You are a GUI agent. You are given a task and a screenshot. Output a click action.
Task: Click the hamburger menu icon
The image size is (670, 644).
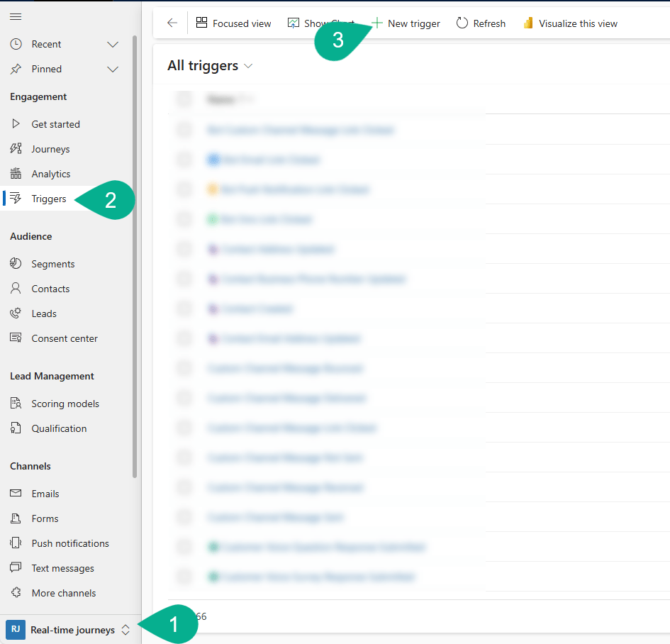tap(16, 16)
